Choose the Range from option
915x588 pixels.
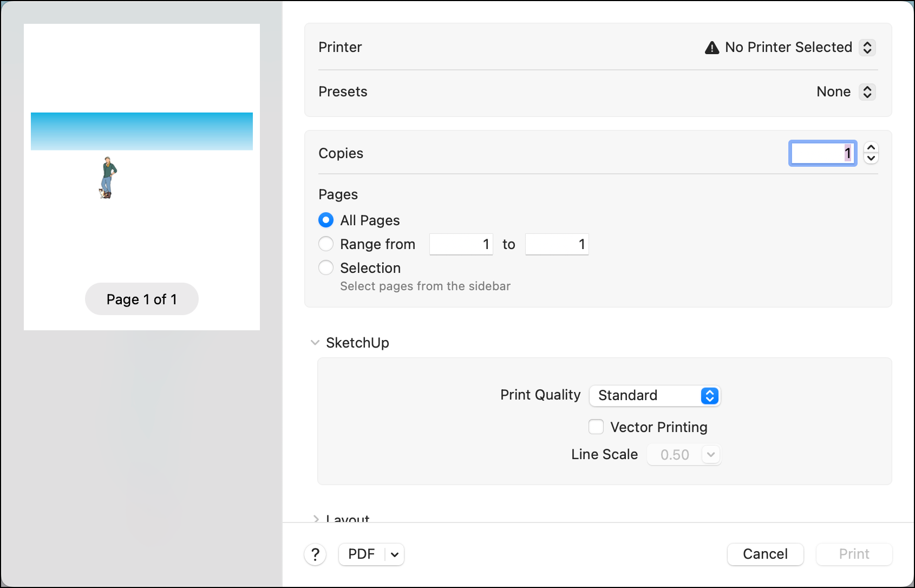point(326,244)
